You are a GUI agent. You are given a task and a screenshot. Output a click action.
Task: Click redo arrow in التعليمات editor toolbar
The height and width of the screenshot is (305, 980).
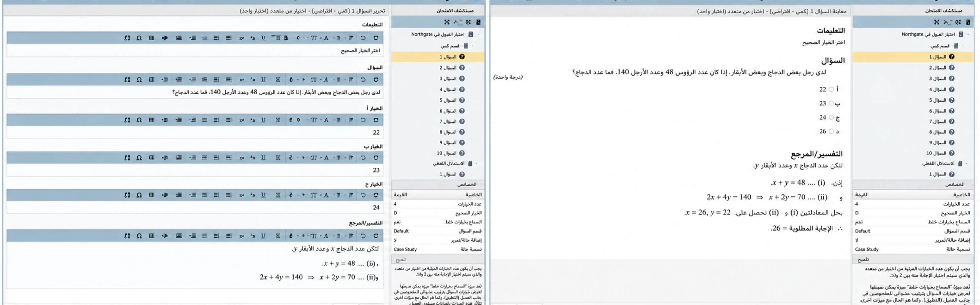[x=376, y=38]
